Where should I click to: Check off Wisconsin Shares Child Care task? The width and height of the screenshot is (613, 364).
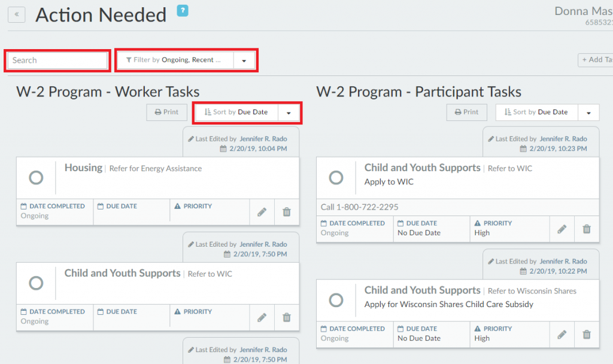(336, 300)
